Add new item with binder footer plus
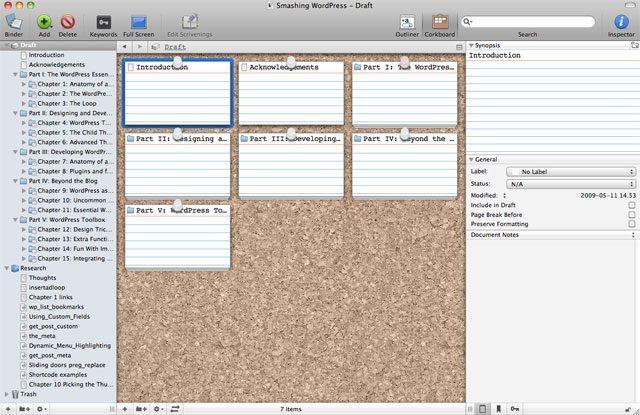 [x=8, y=409]
